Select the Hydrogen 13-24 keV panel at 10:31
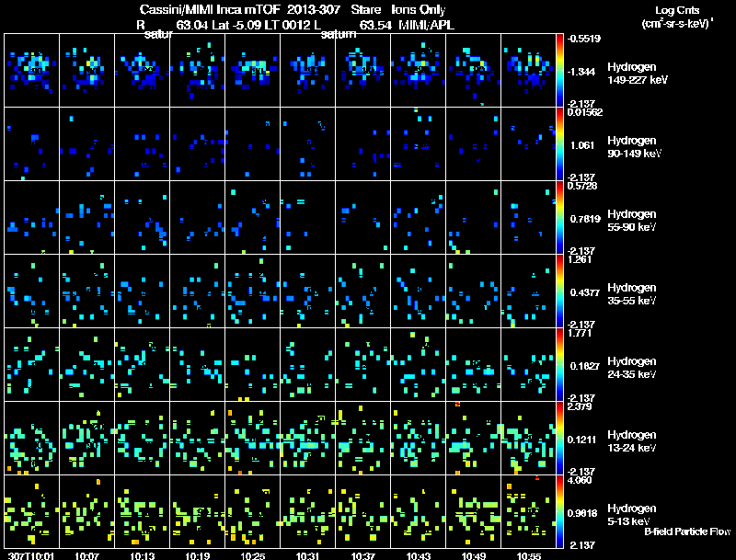This screenshot has height=560, width=736. [308, 438]
